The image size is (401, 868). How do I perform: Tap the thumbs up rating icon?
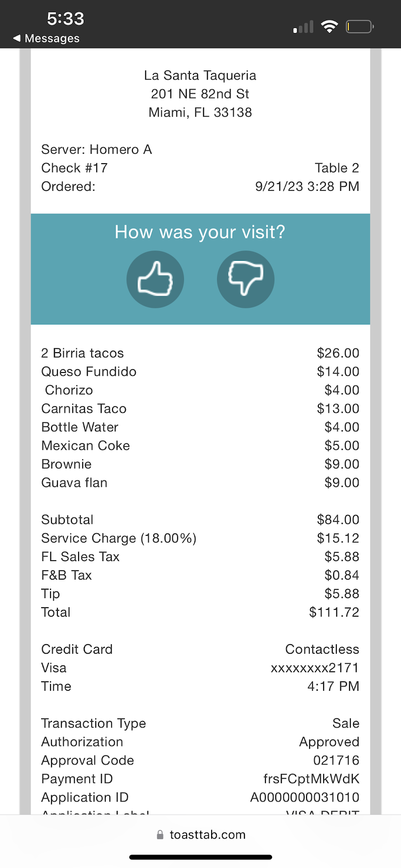(155, 279)
